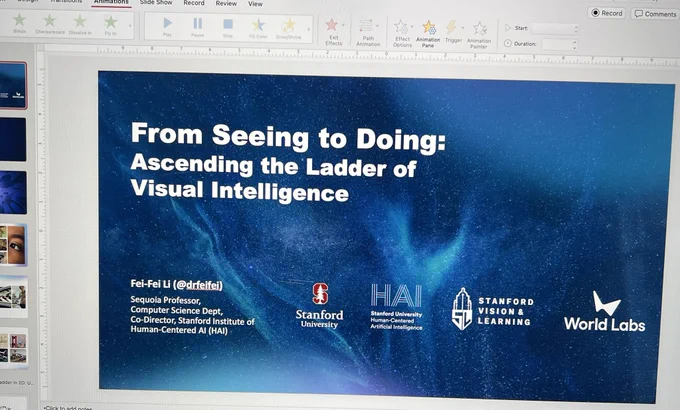Open Effect Options
The width and height of the screenshot is (680, 410).
pos(402,33)
